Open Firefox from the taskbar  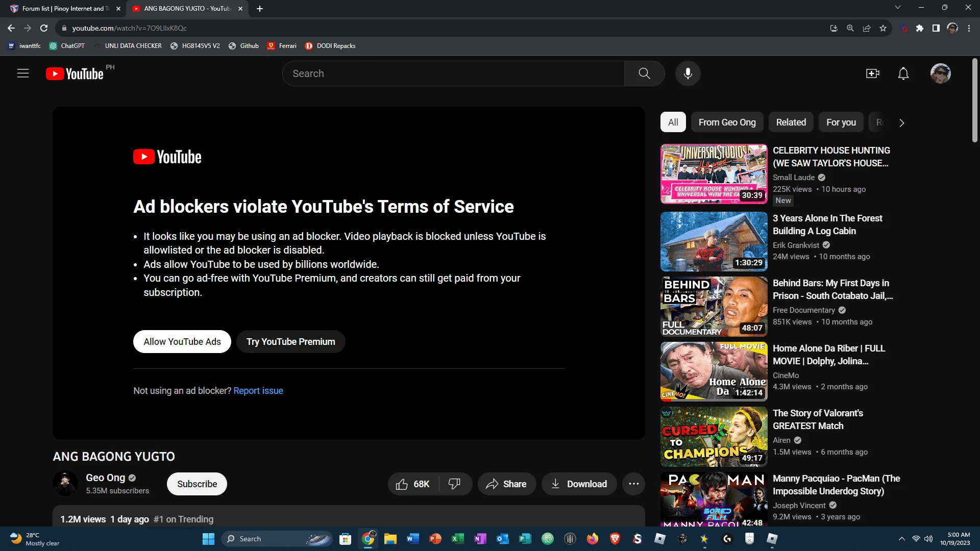593,539
